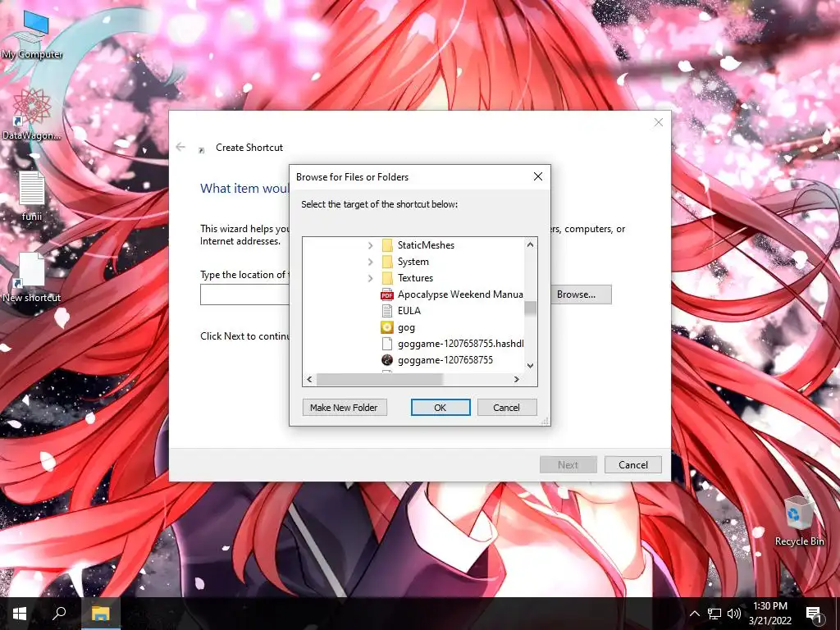Close the Browse for Files or Folders dialog

click(x=538, y=177)
